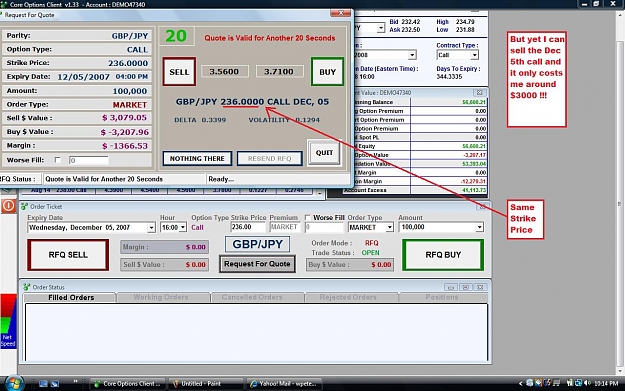The width and height of the screenshot is (625, 391).
Task: Open the Amount 100,000 dropdown
Action: pos(479,227)
